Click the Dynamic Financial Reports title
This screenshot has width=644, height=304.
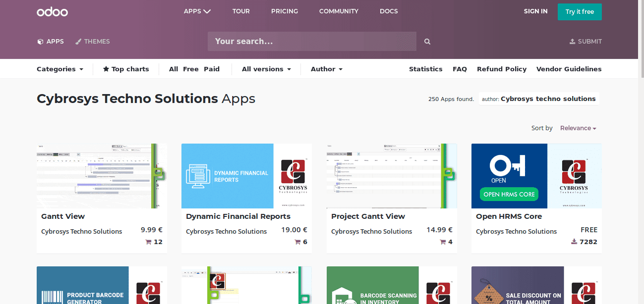pyautogui.click(x=238, y=216)
